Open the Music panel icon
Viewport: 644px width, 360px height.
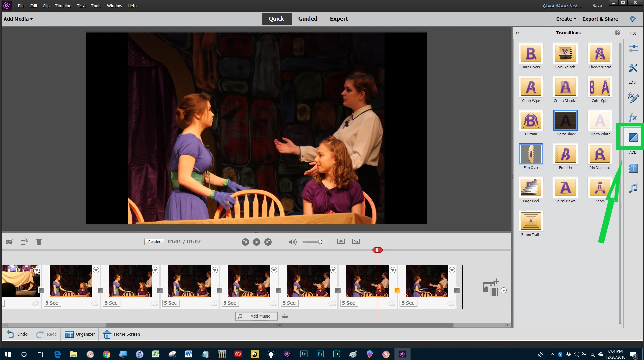[x=633, y=188]
